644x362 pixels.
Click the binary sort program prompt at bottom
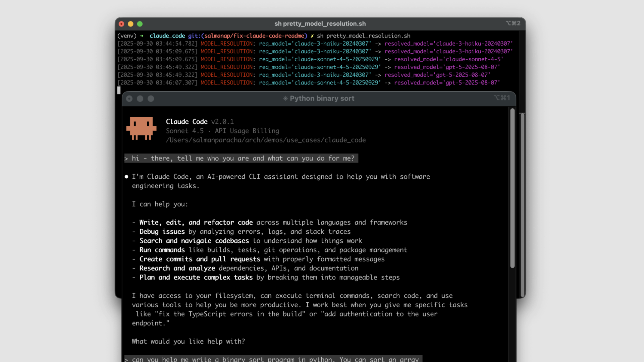tap(273, 359)
